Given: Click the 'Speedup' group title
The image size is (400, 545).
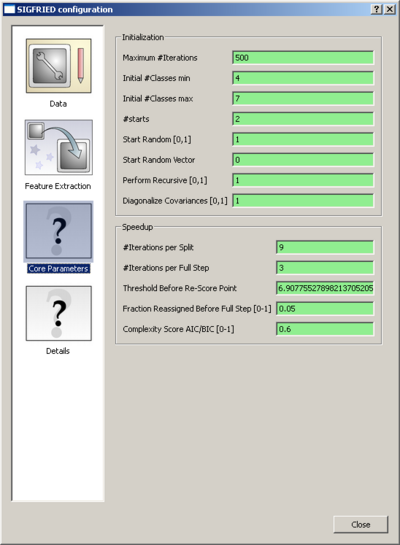Looking at the screenshot, I should 137,227.
